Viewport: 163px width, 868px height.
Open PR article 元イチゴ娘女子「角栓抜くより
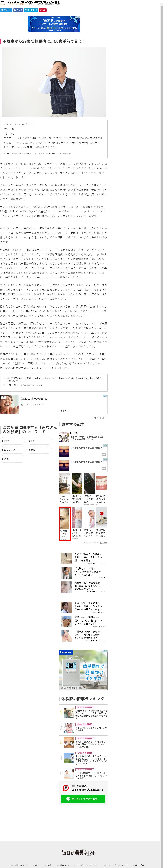coord(83,558)
